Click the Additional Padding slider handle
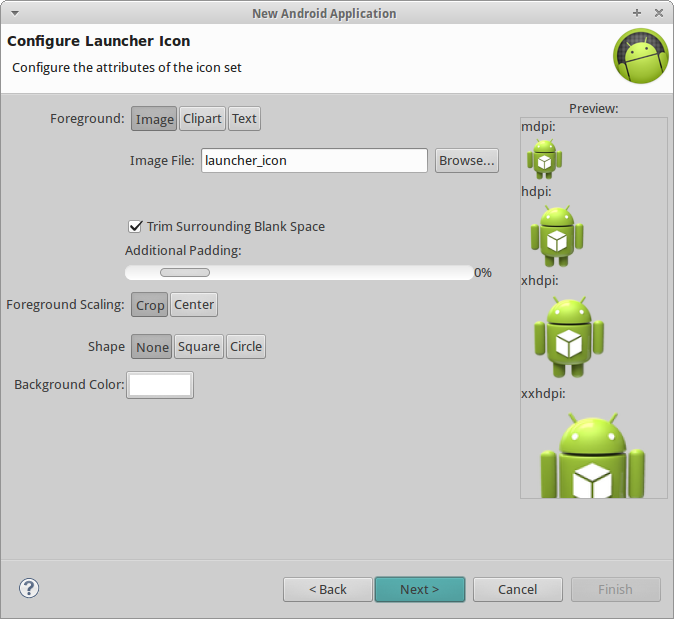Viewport: 674px width, 619px height. [x=185, y=273]
